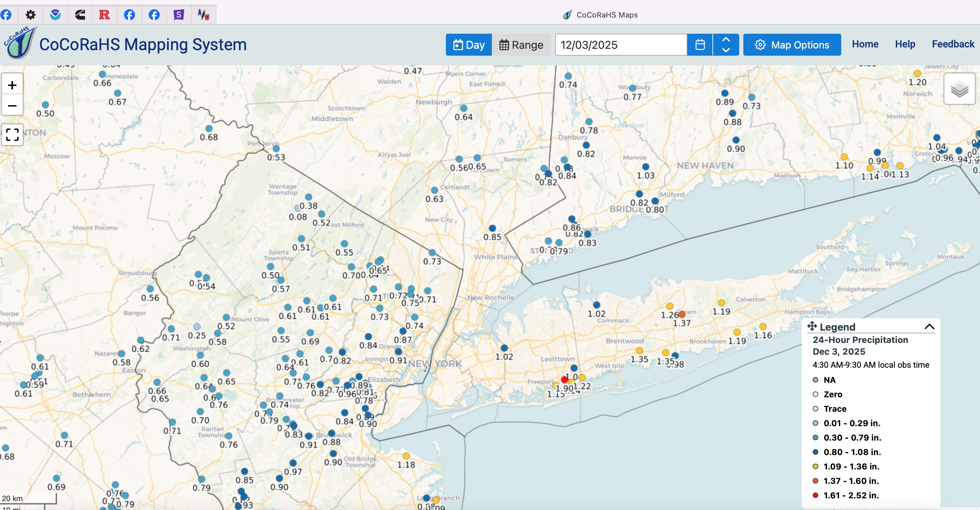Open Map Options menu
The width and height of the screenshot is (980, 510).
(x=792, y=45)
